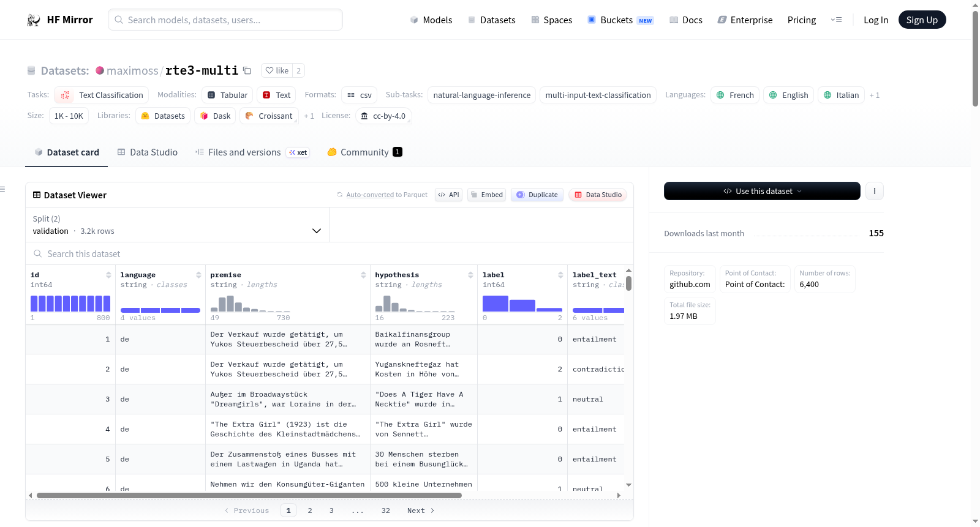
Task: Open the Spaces nav link
Action: (552, 20)
